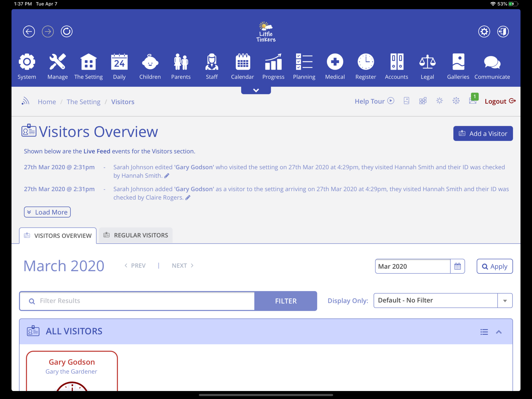Image resolution: width=532 pixels, height=399 pixels.
Task: Open the Daily section
Action: tap(119, 66)
